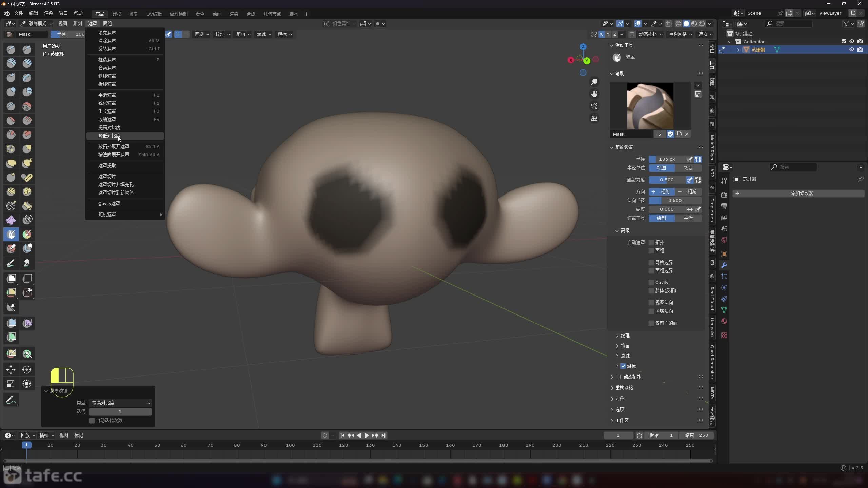Expand the 纹理 panel section

click(x=625, y=335)
